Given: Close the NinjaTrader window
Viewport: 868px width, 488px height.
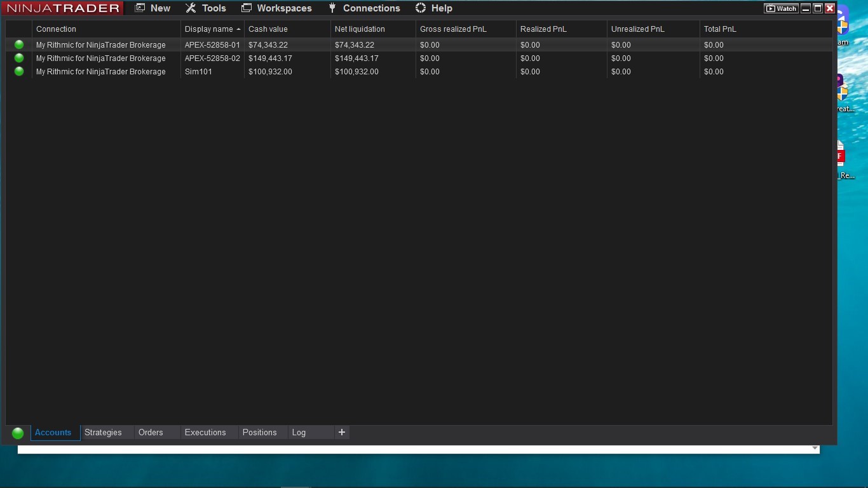Looking at the screenshot, I should click(830, 8).
